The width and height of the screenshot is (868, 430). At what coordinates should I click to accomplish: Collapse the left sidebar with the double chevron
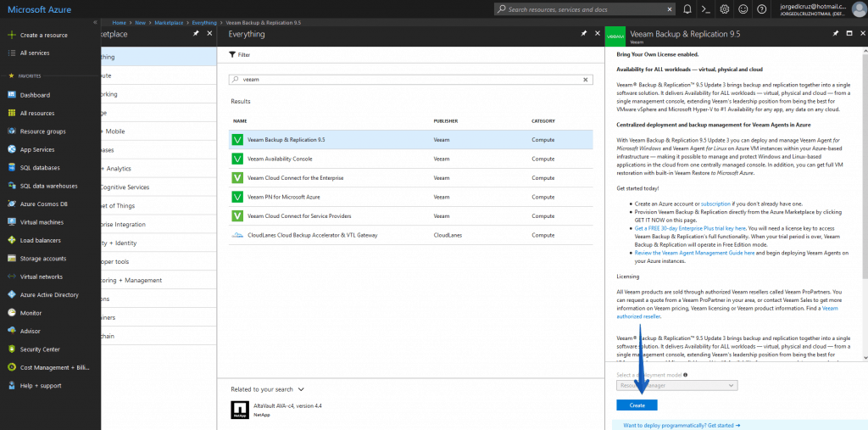coord(95,22)
